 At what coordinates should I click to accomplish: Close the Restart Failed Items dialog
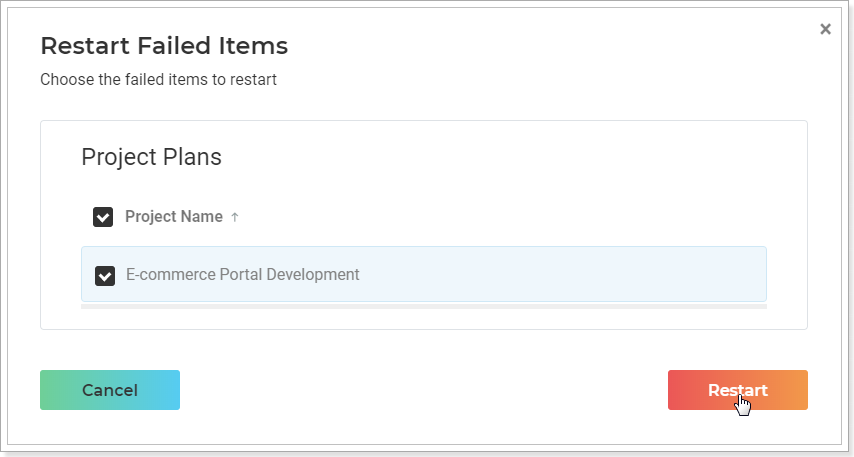tap(825, 29)
